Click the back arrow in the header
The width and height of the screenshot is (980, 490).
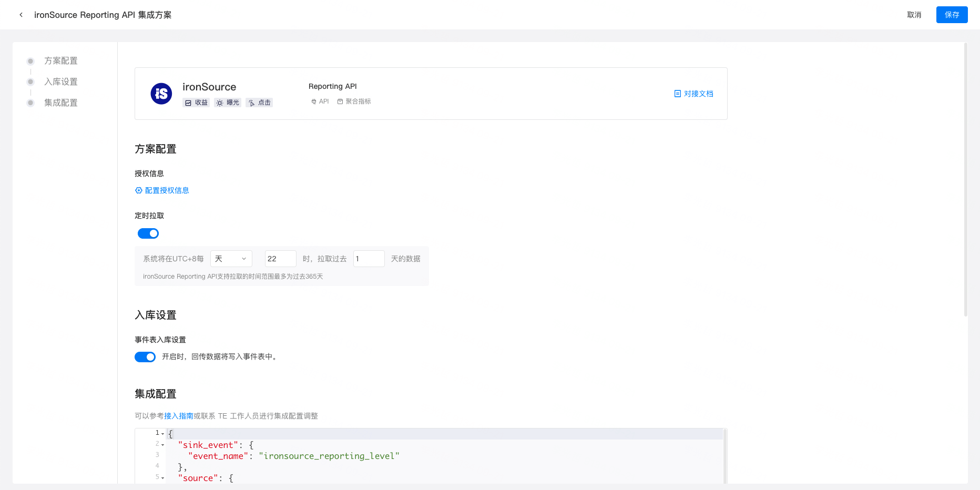[x=21, y=14]
